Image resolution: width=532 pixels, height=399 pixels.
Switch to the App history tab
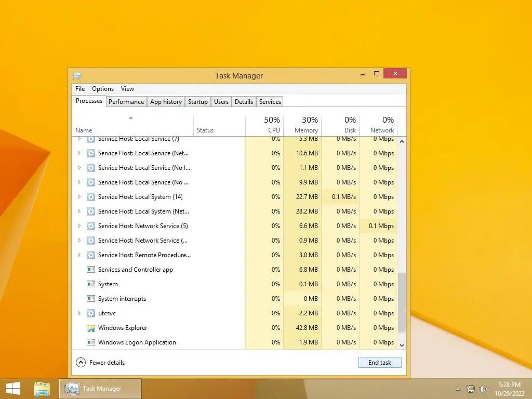click(166, 102)
